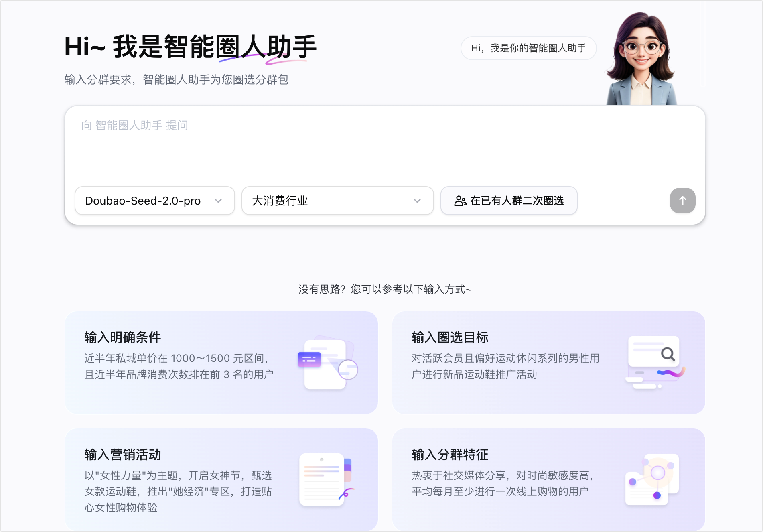Click the notepad illustration on 输入营销活动 card
763x532 pixels.
point(327,480)
